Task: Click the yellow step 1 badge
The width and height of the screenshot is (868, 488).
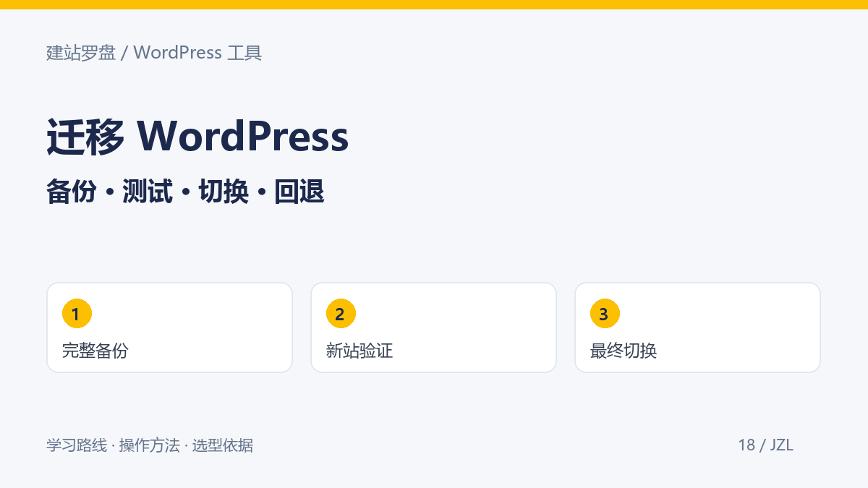Action: [77, 314]
